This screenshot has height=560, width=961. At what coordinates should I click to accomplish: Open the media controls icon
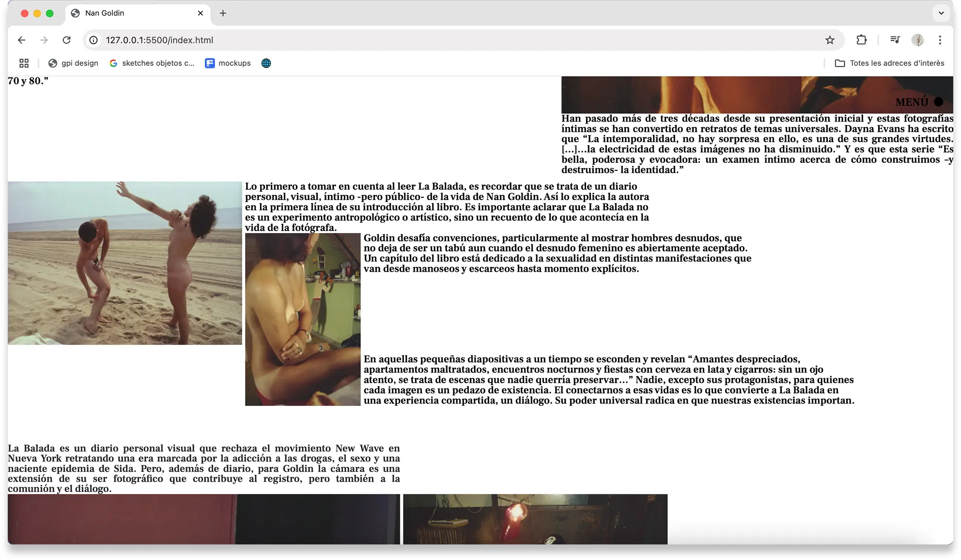895,40
